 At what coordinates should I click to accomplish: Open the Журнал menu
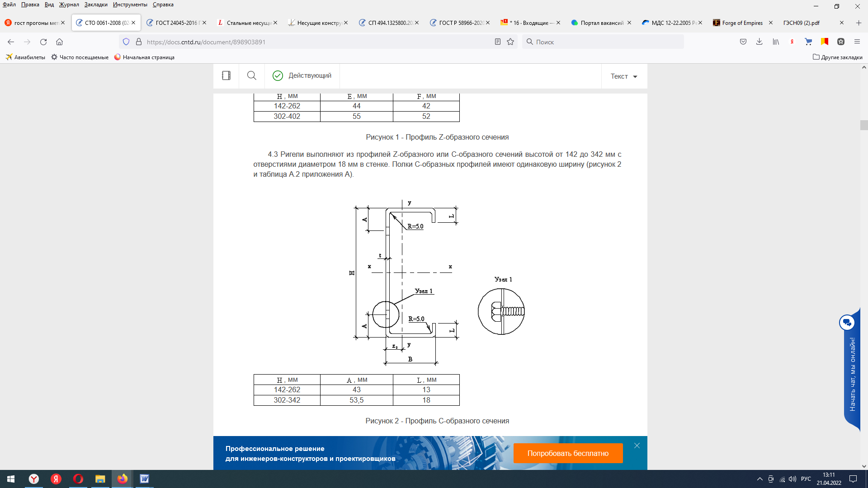(x=69, y=5)
